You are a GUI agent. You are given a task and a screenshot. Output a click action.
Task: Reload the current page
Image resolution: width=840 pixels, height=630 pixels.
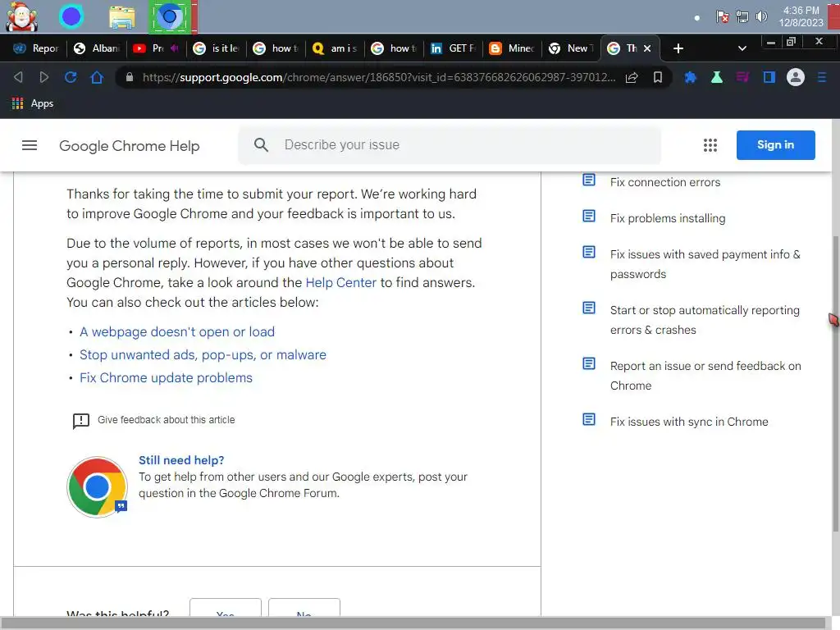point(71,77)
